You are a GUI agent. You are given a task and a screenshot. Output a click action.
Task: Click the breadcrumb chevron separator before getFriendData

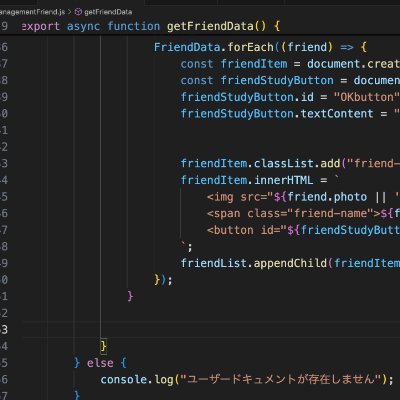pyautogui.click(x=70, y=12)
